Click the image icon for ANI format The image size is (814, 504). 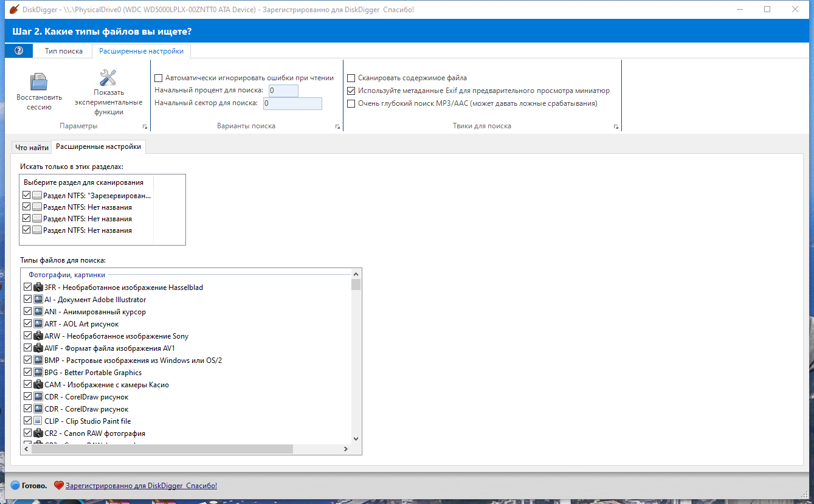38,312
